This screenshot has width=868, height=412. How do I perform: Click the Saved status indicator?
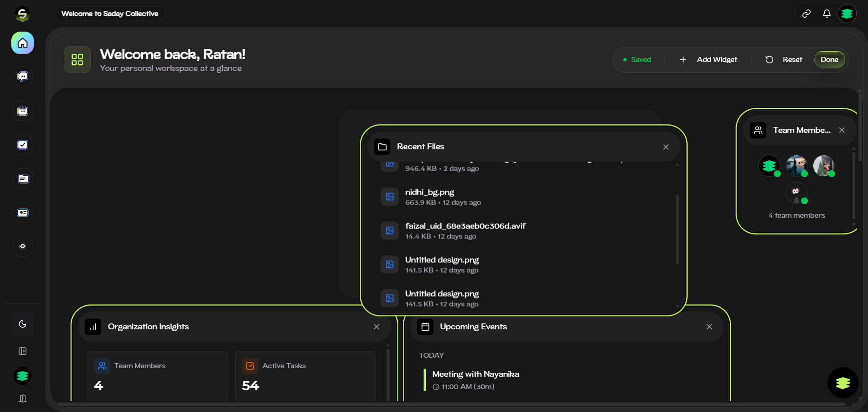(x=637, y=60)
